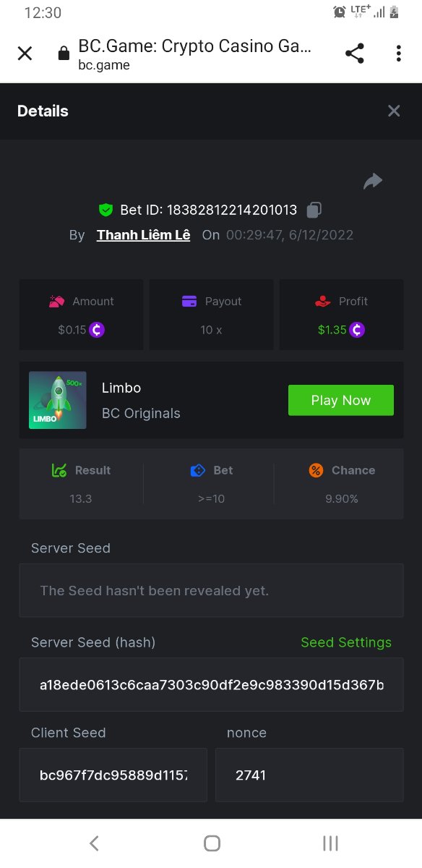Open the browser three-dot menu
This screenshot has height=868, width=422.
tap(399, 54)
